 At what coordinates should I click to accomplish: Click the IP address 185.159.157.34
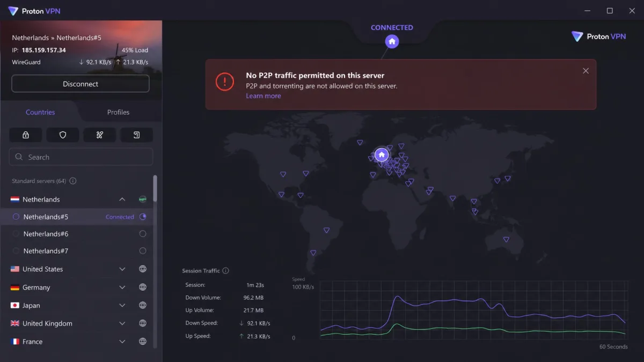click(x=44, y=50)
